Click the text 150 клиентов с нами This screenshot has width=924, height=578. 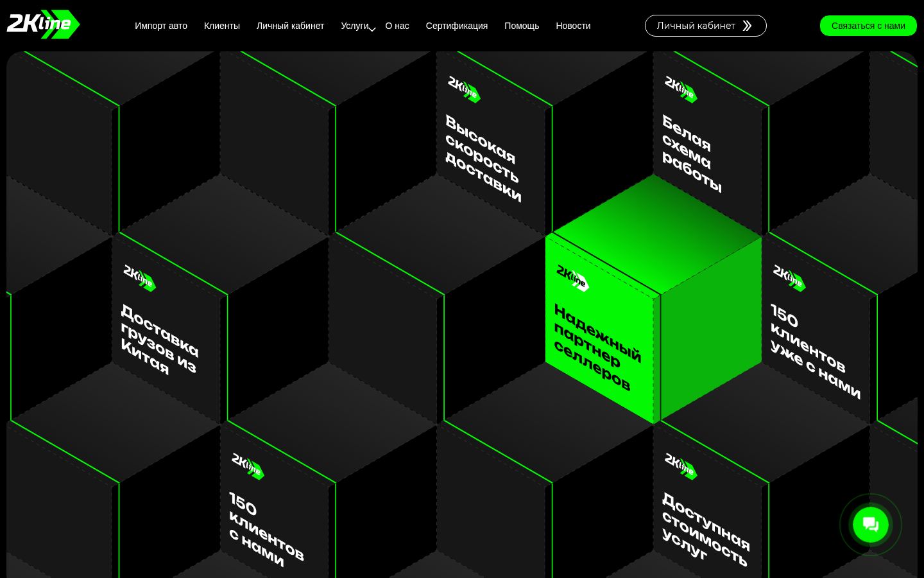coord(266,530)
